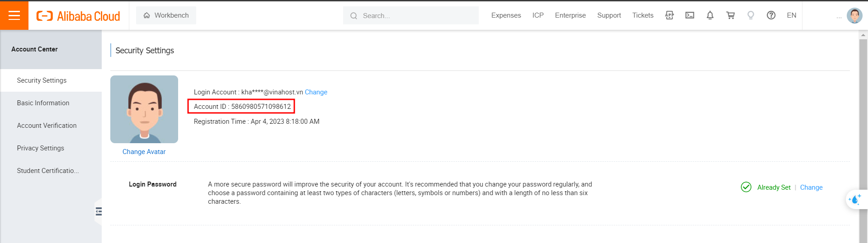Click the floating water-drop assistant icon
The image size is (868, 243).
click(x=855, y=199)
